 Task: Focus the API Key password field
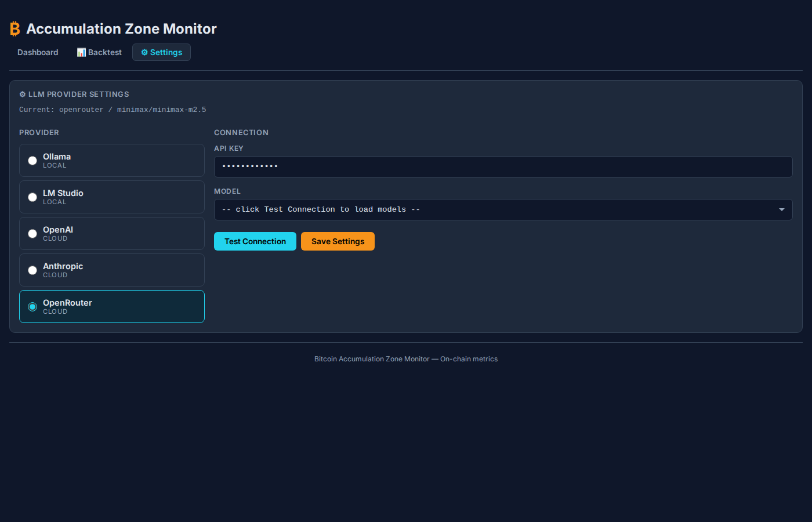(x=503, y=166)
